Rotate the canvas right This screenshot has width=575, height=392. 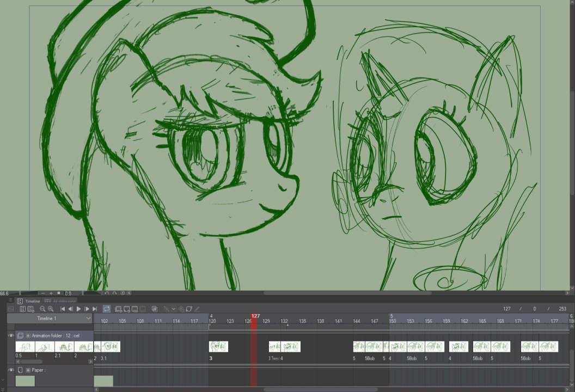114,293
